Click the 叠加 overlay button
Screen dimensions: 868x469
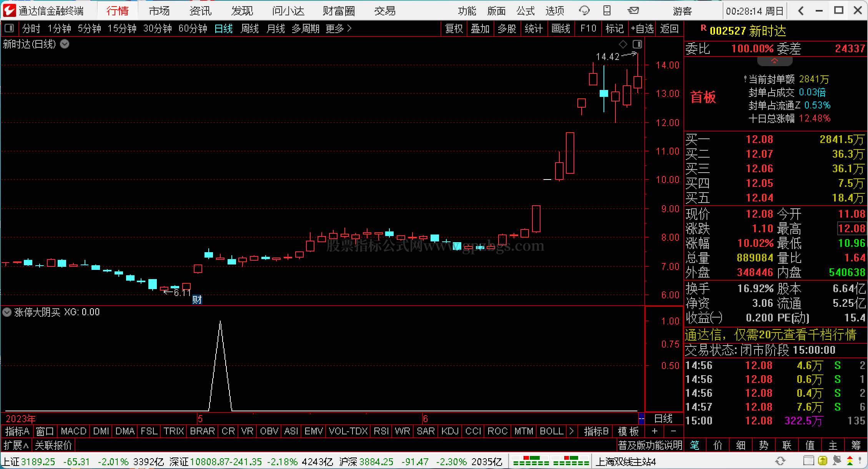pyautogui.click(x=480, y=28)
